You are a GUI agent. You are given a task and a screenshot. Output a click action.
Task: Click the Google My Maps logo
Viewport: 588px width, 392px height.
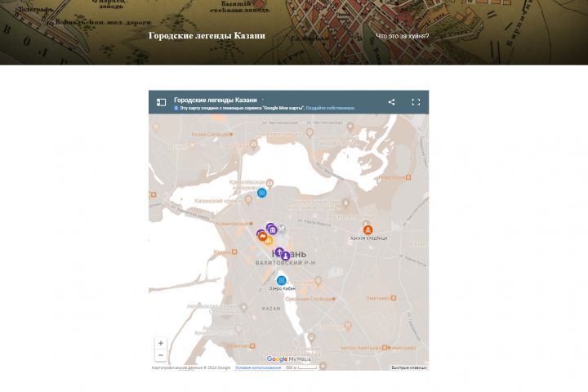coord(289,359)
